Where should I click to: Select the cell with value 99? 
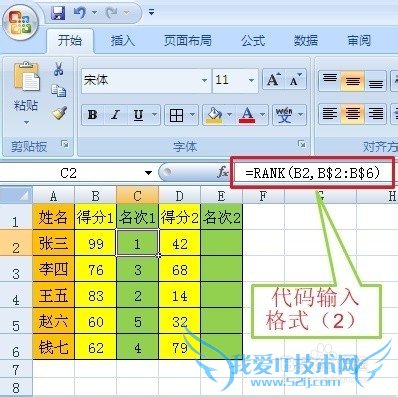[96, 243]
